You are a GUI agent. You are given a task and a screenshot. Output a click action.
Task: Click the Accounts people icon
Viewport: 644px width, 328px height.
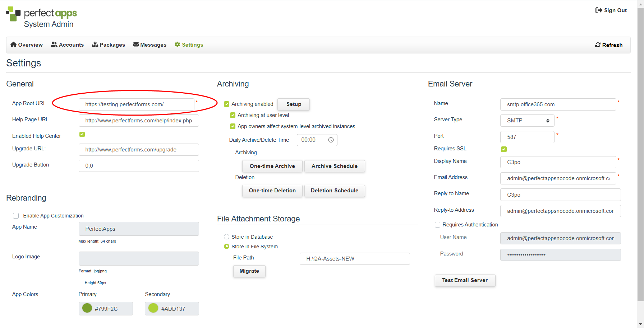click(x=54, y=44)
